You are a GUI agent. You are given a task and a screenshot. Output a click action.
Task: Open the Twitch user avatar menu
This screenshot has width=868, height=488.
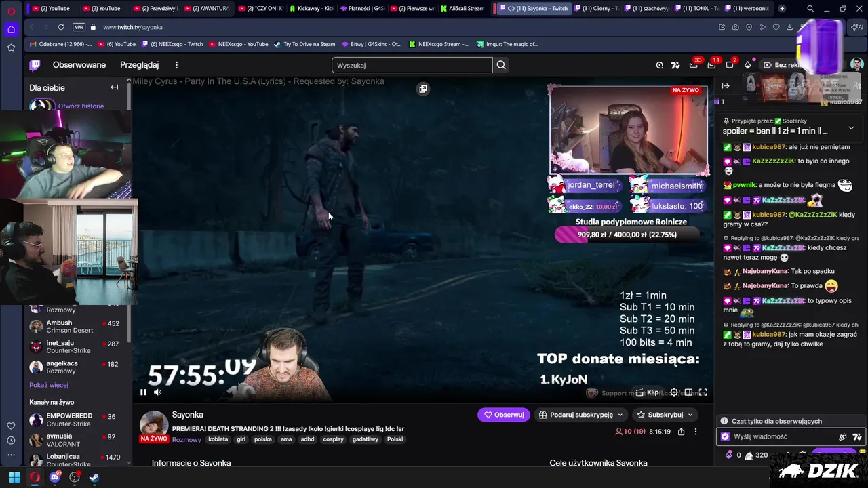tap(857, 64)
